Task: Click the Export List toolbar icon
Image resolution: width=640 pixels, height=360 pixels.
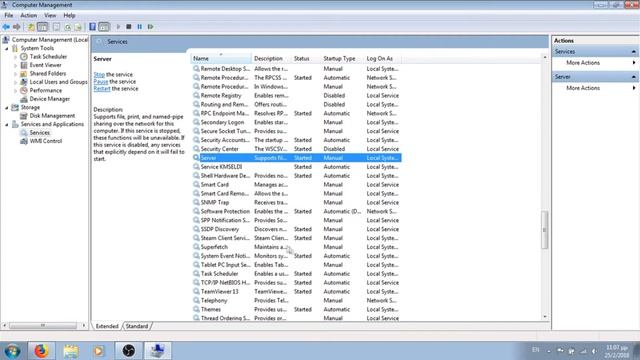Action: (x=78, y=27)
